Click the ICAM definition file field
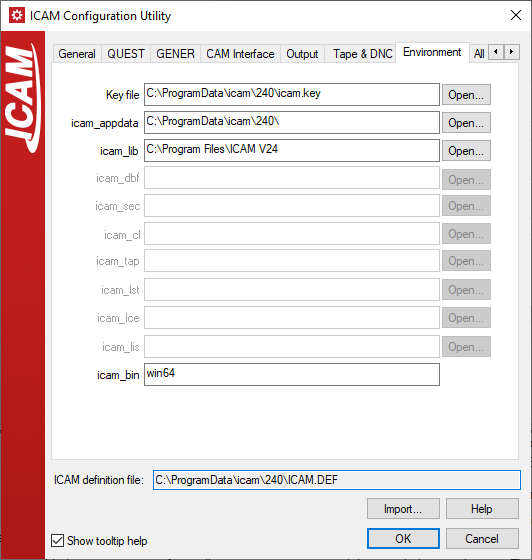This screenshot has height=560, width=532. pos(337,480)
